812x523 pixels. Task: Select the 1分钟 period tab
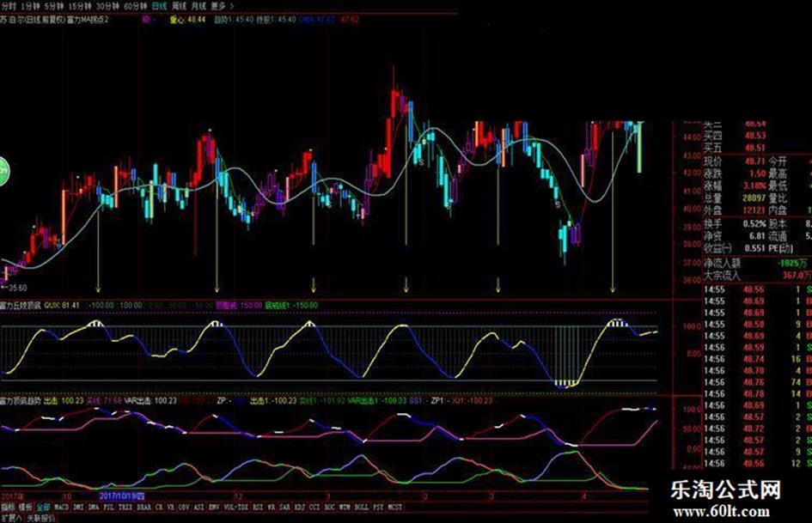point(31,6)
